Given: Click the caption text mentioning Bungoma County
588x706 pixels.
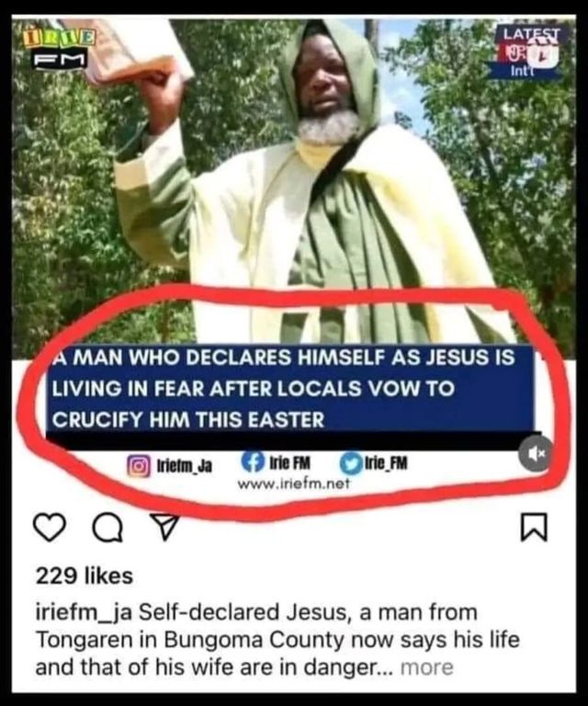Looking at the screenshot, I should click(x=277, y=640).
